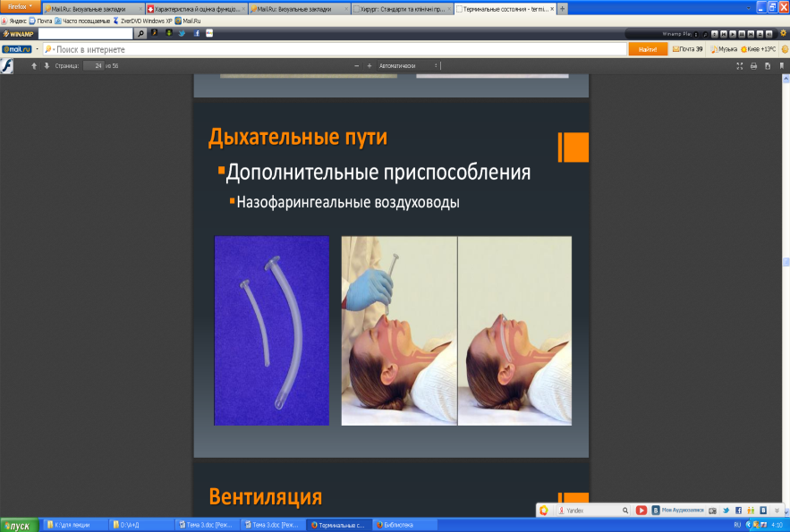This screenshot has height=532, width=790.
Task: Close the Терминальные состояния tab
Action: point(552,9)
